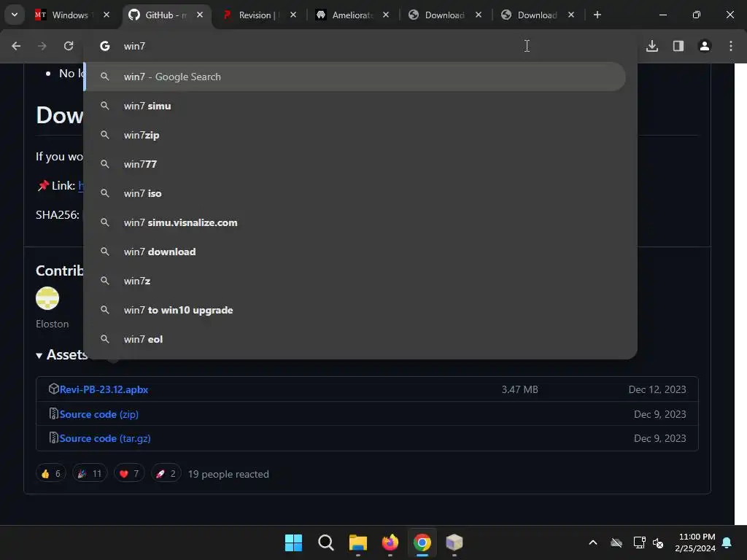Toggle the heart reaction
747x560 pixels.
(129, 473)
